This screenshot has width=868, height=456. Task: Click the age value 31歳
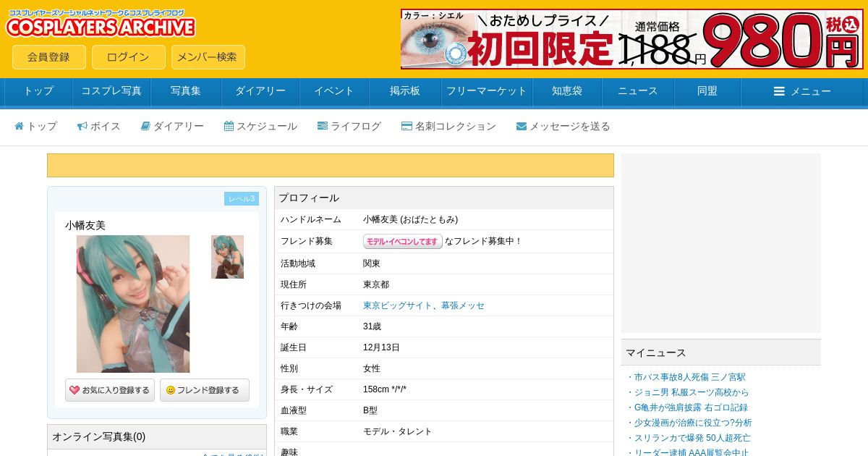click(x=372, y=326)
